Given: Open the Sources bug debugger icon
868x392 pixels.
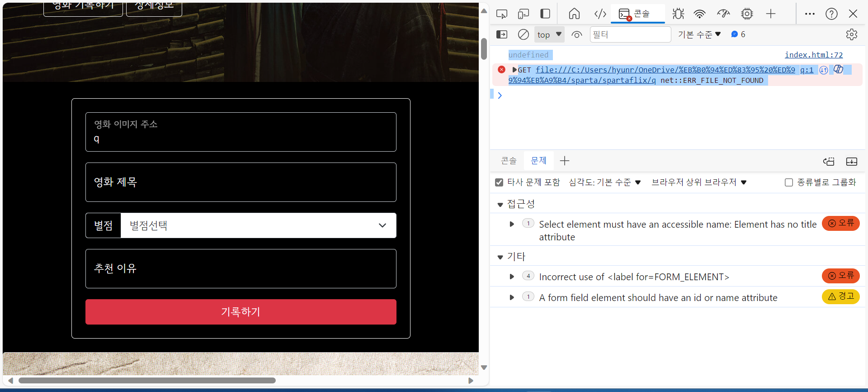Looking at the screenshot, I should [678, 14].
